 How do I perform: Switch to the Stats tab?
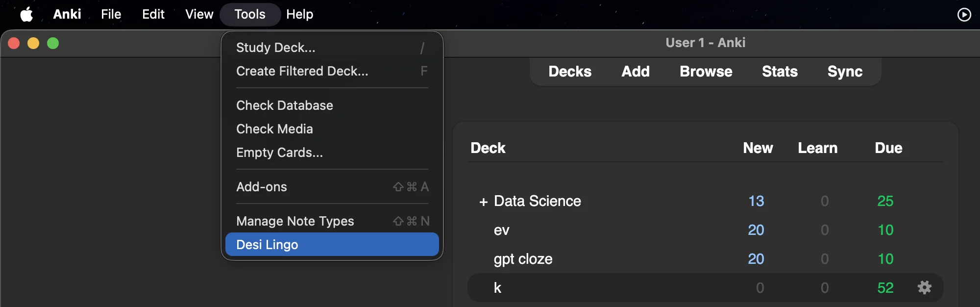coord(780,72)
